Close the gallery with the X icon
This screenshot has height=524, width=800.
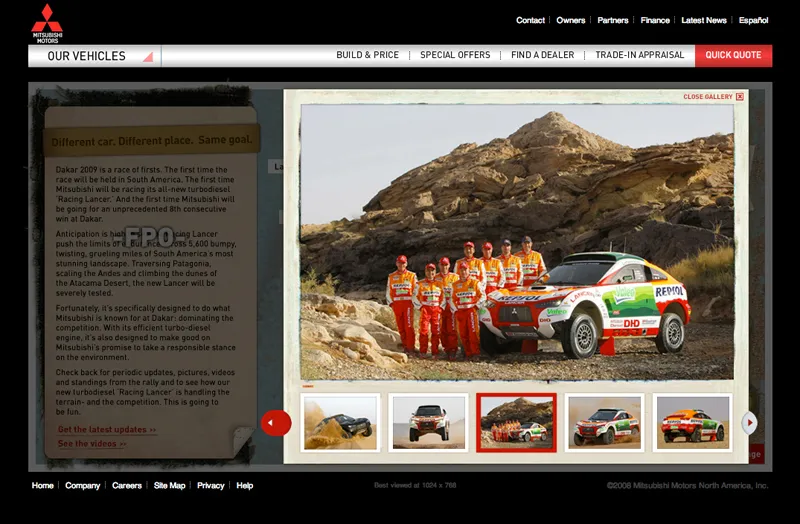coord(739,97)
